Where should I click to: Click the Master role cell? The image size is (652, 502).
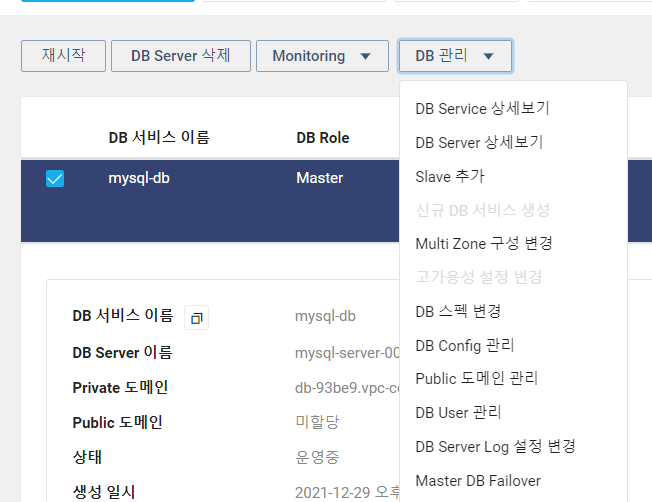pyautogui.click(x=319, y=178)
